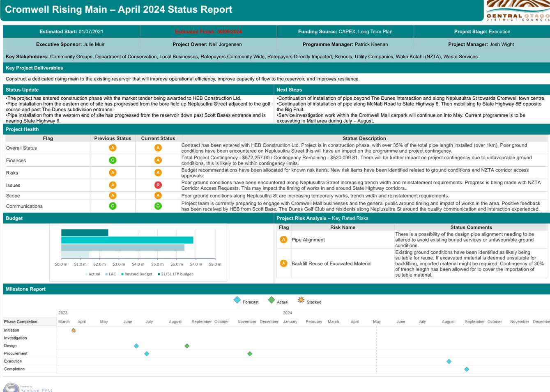550x392 pixels.
Task: Click the Overall Status current amber flag
Action: tap(158, 148)
